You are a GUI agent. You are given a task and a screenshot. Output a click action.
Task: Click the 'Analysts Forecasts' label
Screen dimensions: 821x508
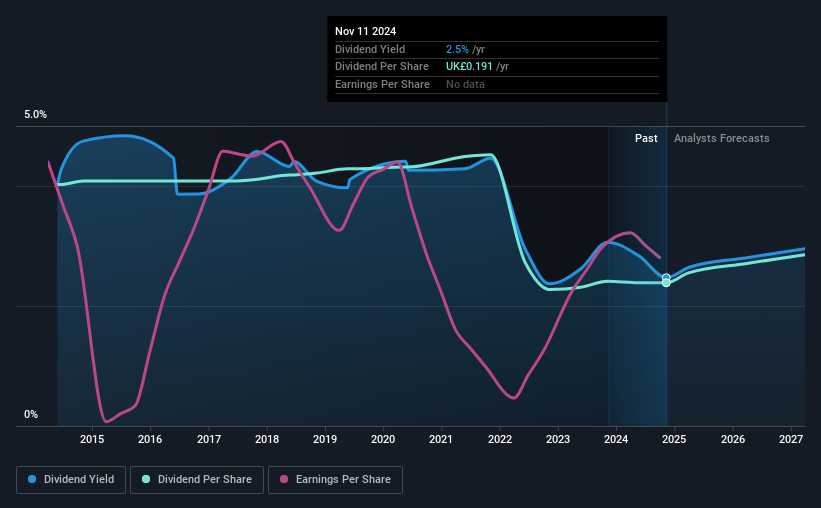[x=722, y=138]
